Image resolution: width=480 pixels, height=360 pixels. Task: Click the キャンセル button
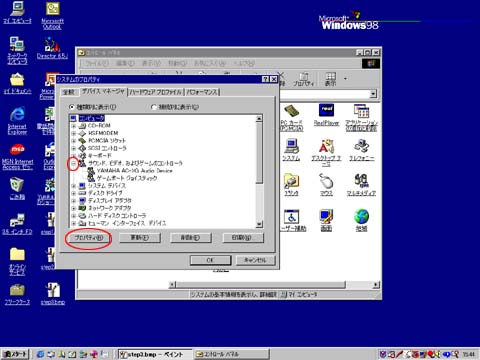point(255,260)
